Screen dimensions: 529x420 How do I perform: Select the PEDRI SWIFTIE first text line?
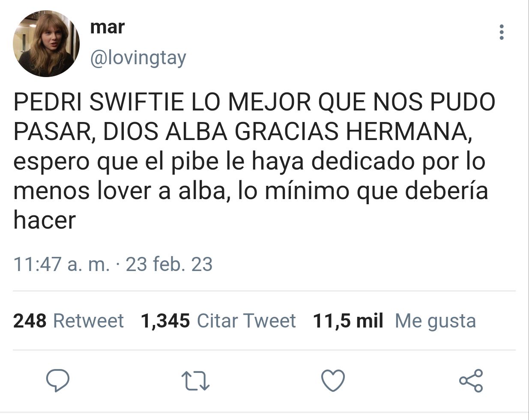[254, 102]
